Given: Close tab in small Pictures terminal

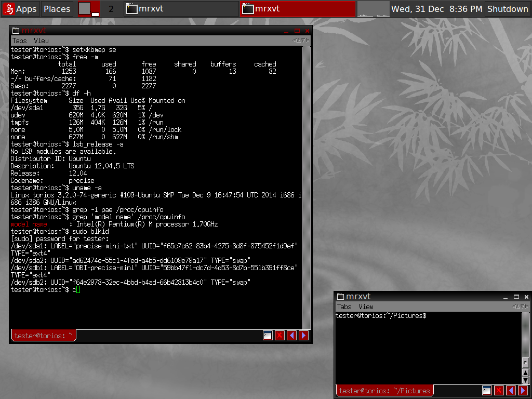Looking at the screenshot, I should tap(499, 391).
